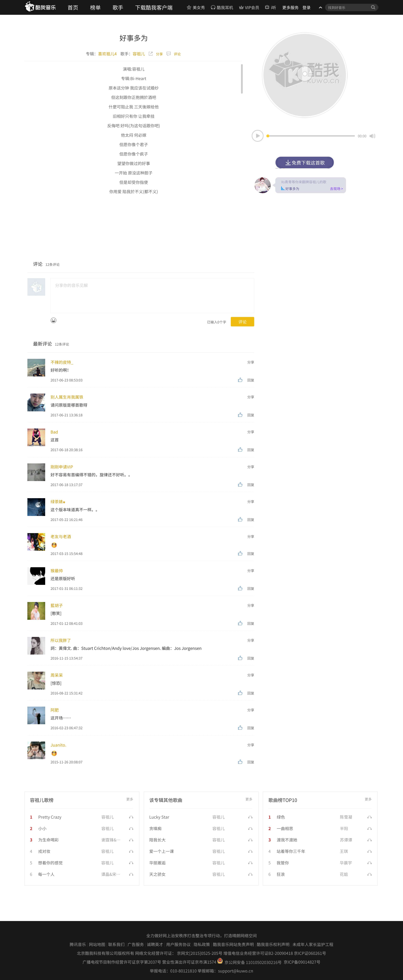Show more of 容祖儿歌榜 via 更多
403x980 pixels.
point(130,799)
